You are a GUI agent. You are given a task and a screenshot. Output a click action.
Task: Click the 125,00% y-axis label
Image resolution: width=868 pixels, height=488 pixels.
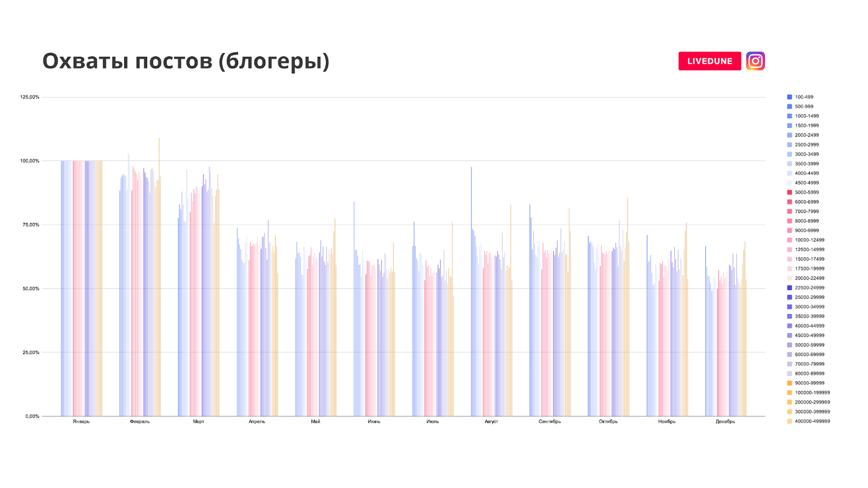(x=30, y=97)
